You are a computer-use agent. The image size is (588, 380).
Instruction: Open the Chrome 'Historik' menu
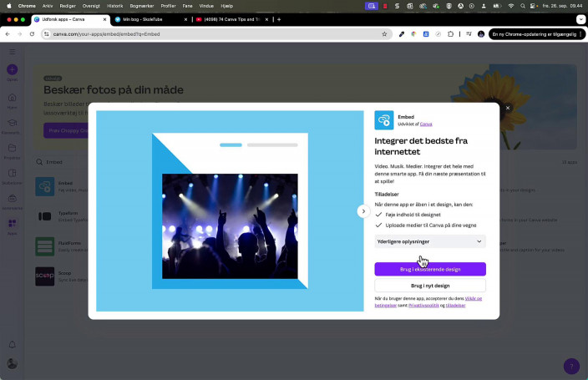pos(115,6)
